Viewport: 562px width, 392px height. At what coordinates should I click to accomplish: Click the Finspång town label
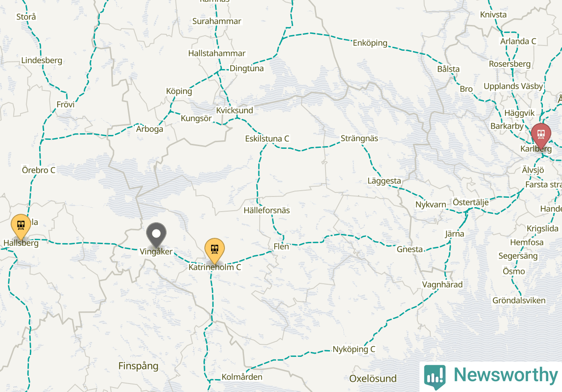pyautogui.click(x=138, y=366)
